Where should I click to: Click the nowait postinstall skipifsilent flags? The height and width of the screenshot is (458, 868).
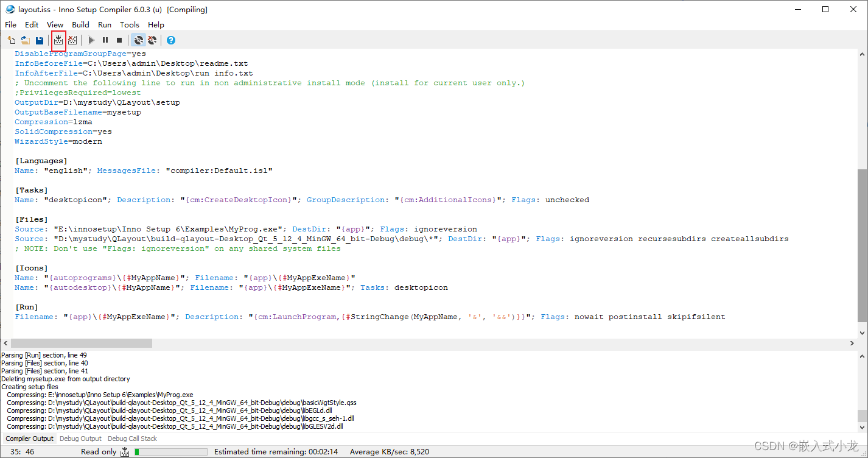[650, 317]
